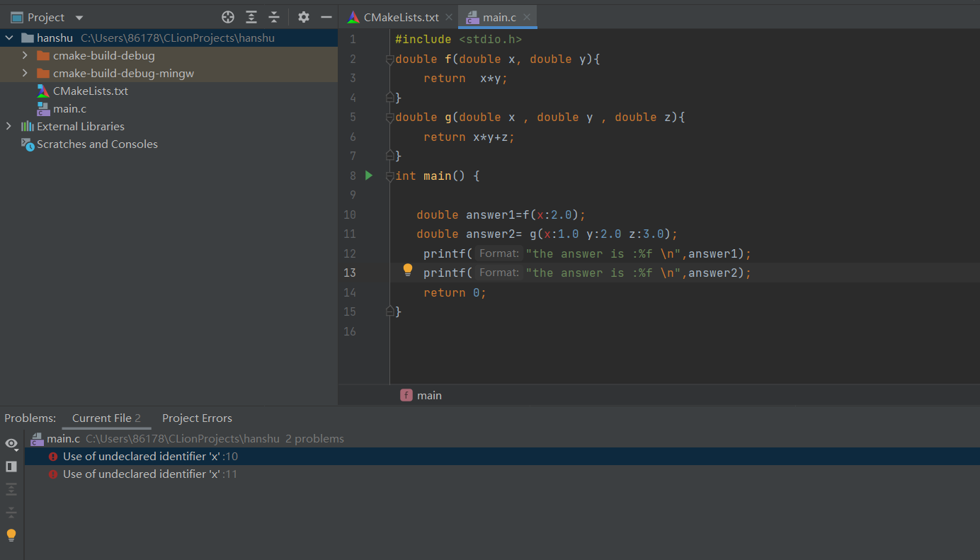Toggle the eye view options in Problems panel
Image resolution: width=980 pixels, height=560 pixels.
pos(11,443)
